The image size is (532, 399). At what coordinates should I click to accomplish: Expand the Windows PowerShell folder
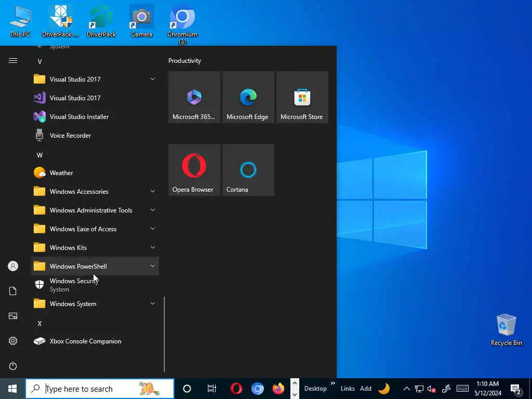pos(95,266)
